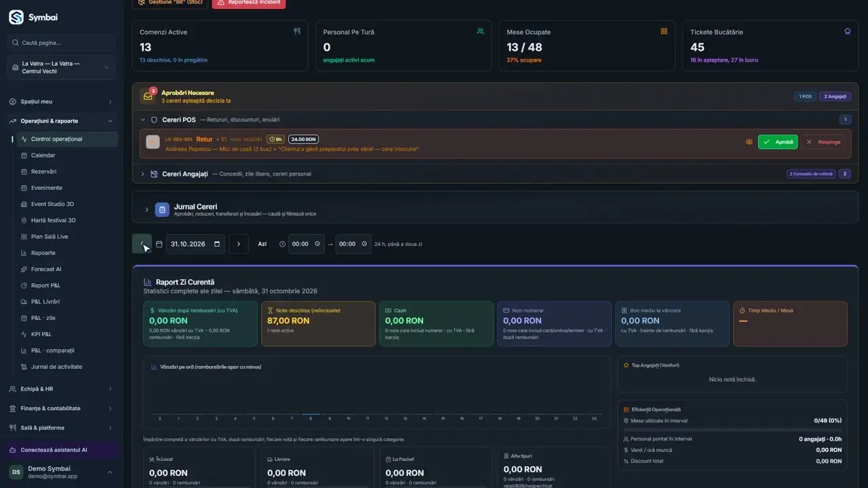Click the chef hat icon in Tickete Bucătărie card
This screenshot has width=868, height=488.
847,31
